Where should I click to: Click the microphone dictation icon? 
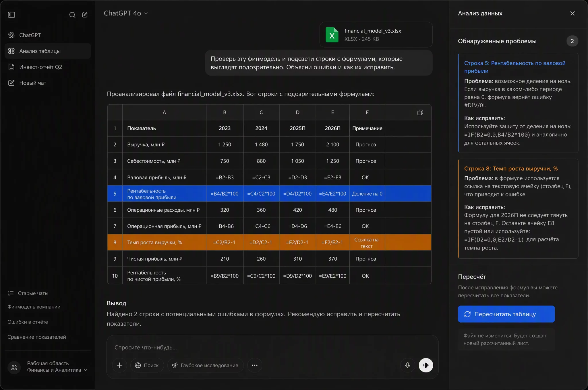pos(407,365)
